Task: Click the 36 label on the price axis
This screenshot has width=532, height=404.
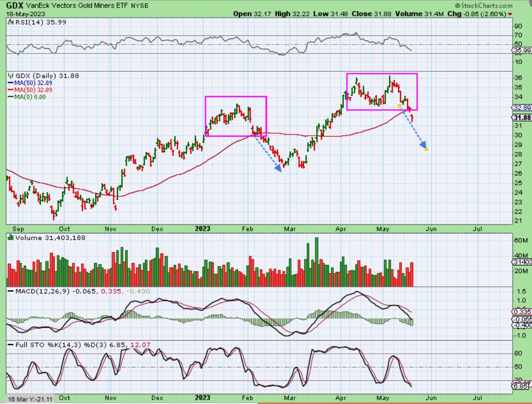Action: point(518,78)
